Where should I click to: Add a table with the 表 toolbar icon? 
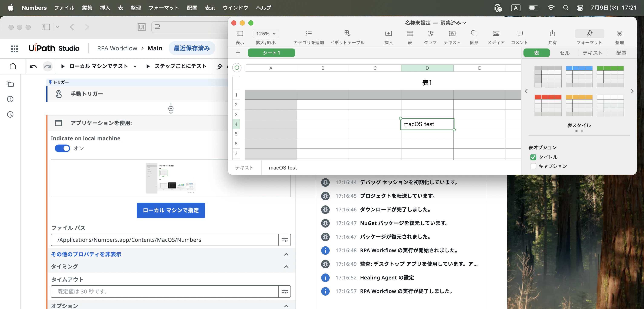click(x=410, y=33)
